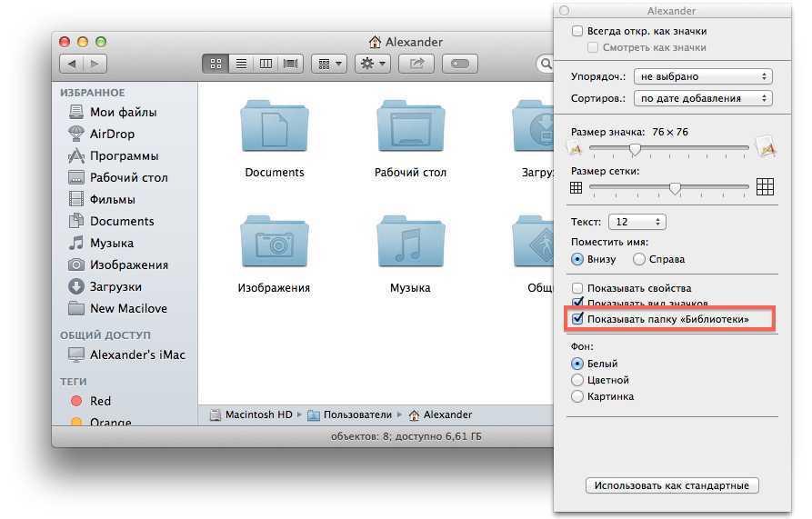Click the large grid spacing icon
The height and width of the screenshot is (519, 812).
pos(765,187)
